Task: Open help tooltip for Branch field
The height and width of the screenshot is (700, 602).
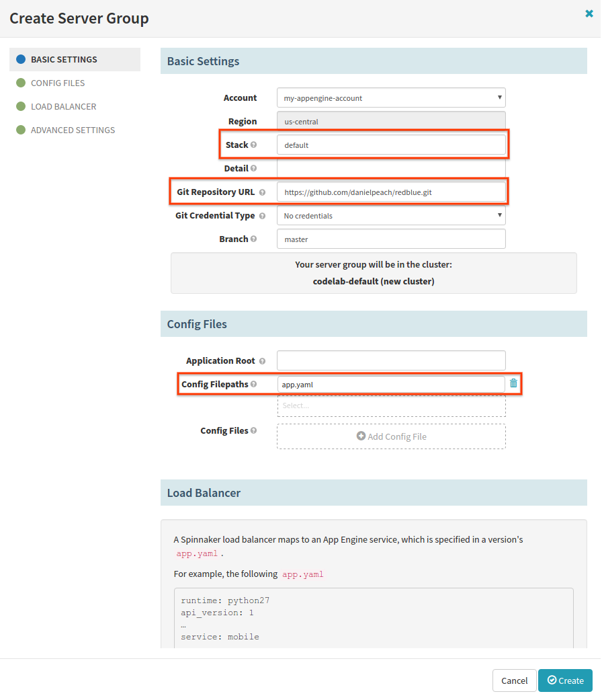Action: pos(257,239)
